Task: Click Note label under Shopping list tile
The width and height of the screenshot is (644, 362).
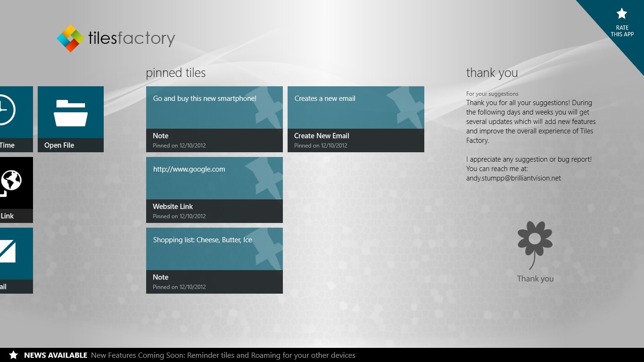Action: 160,277
